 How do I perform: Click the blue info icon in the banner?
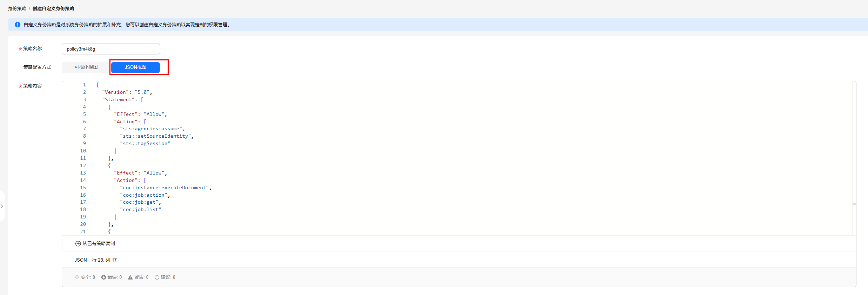(x=18, y=25)
